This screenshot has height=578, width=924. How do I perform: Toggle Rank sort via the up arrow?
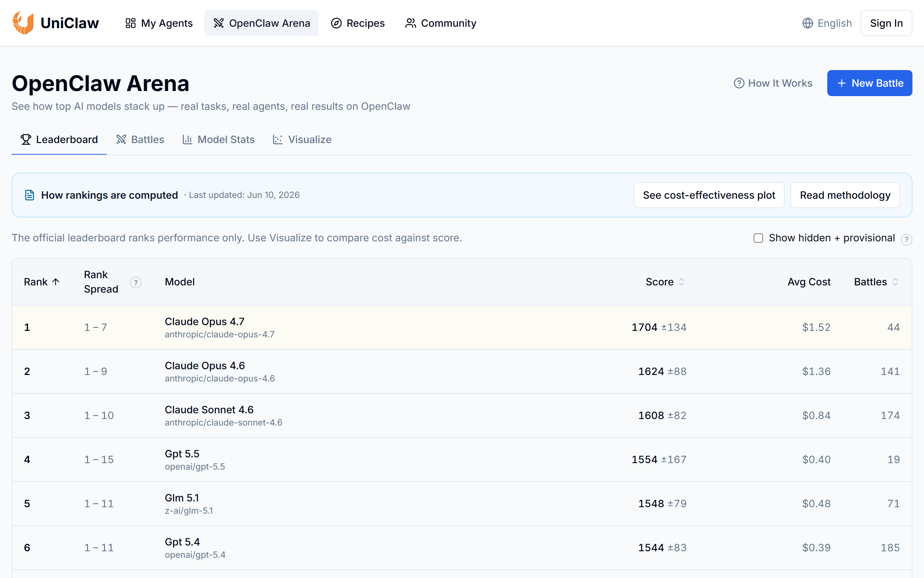coord(56,282)
